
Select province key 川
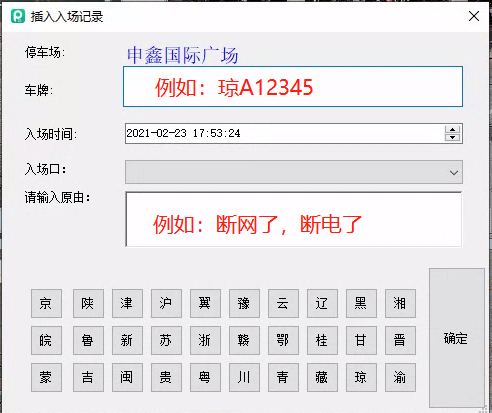[x=244, y=377]
